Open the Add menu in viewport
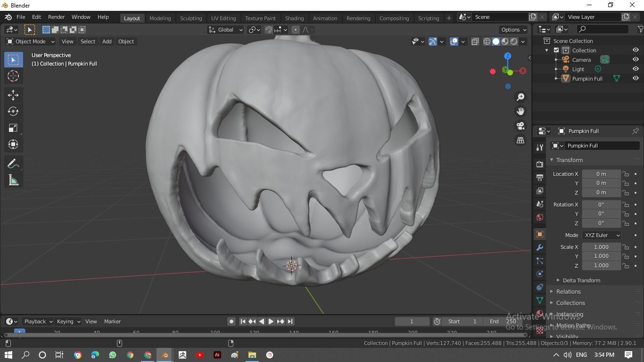This screenshot has height=362, width=644. coord(107,41)
